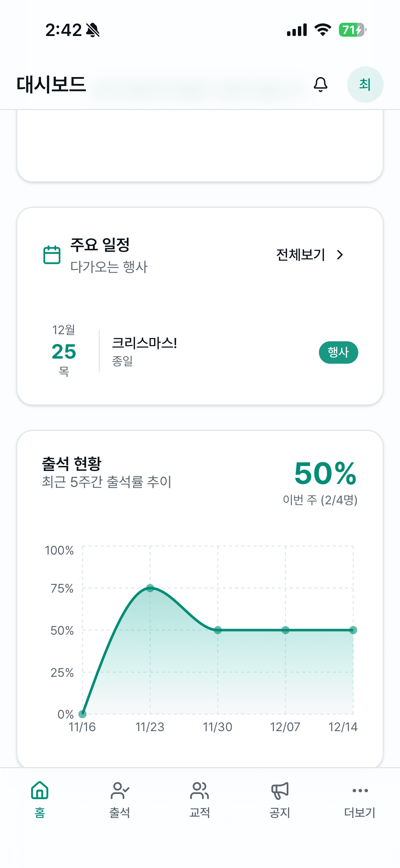Screen dimensions: 400x868
Task: Select the 11/30 data point on chart
Action: coord(218,630)
